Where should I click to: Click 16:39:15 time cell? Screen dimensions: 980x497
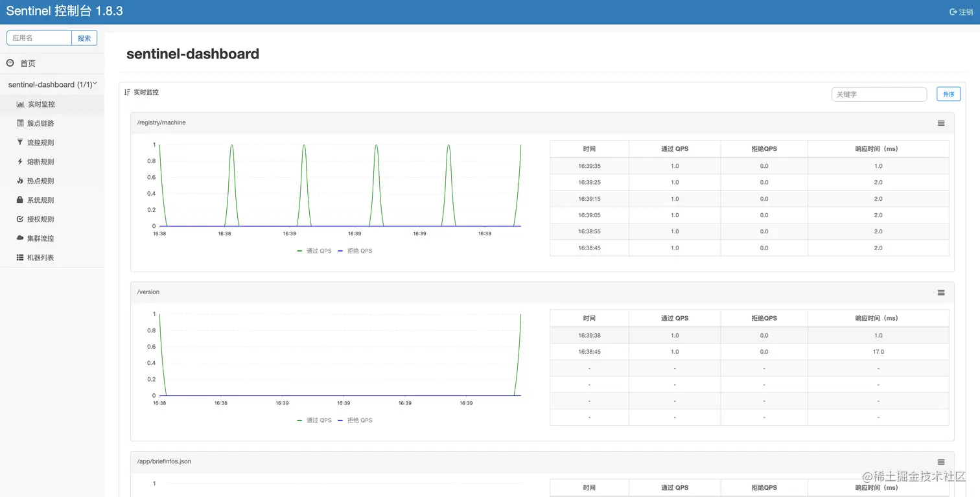tap(589, 199)
